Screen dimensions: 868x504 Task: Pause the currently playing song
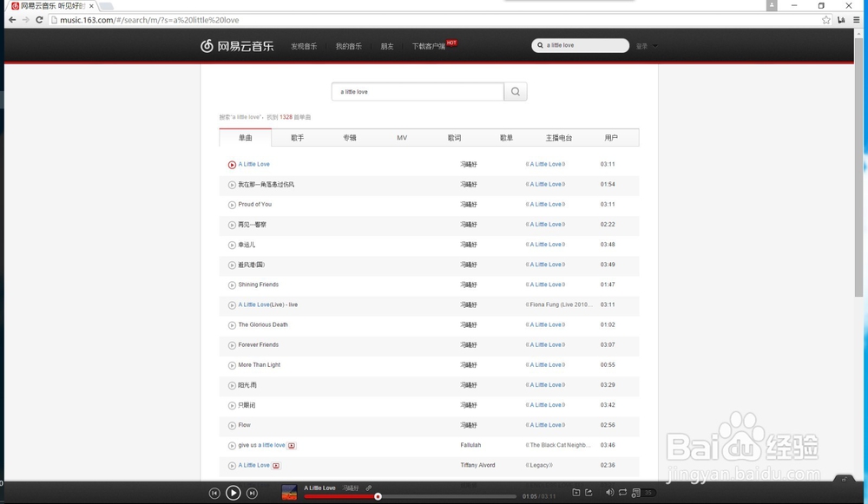(x=233, y=492)
